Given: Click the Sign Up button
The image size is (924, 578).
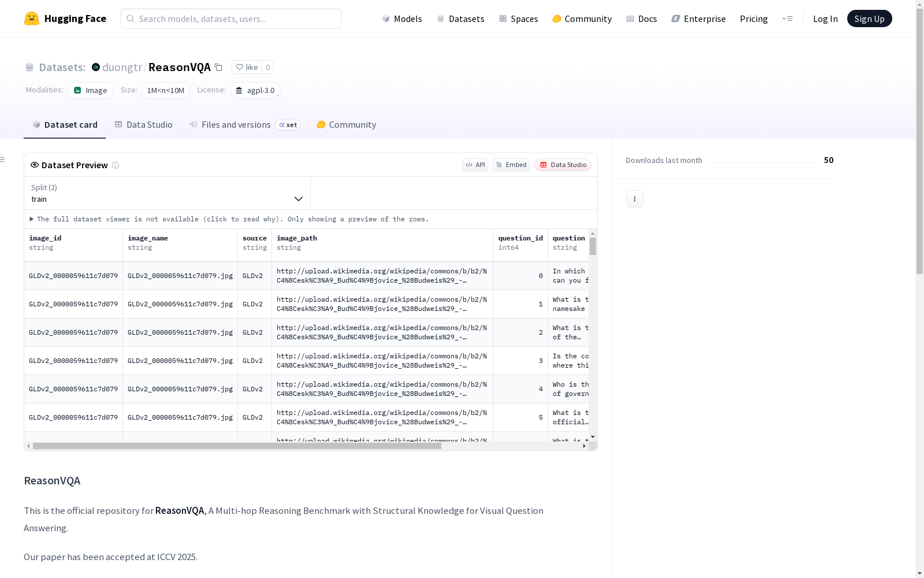Looking at the screenshot, I should click(869, 18).
